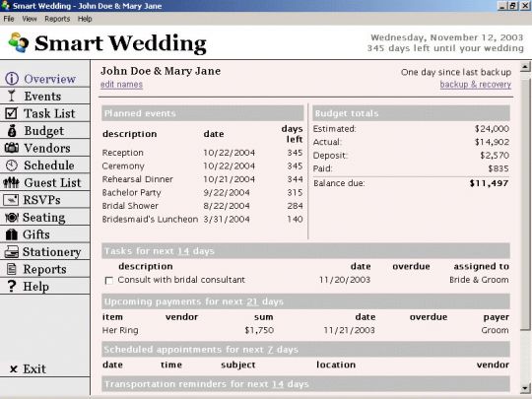The width and height of the screenshot is (532, 399).
Task: Open the Guest List label in sidebar
Action: [52, 182]
